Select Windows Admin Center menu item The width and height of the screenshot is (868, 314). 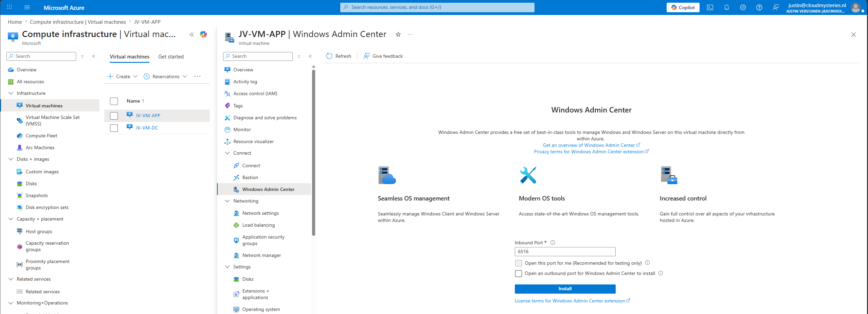[264, 189]
